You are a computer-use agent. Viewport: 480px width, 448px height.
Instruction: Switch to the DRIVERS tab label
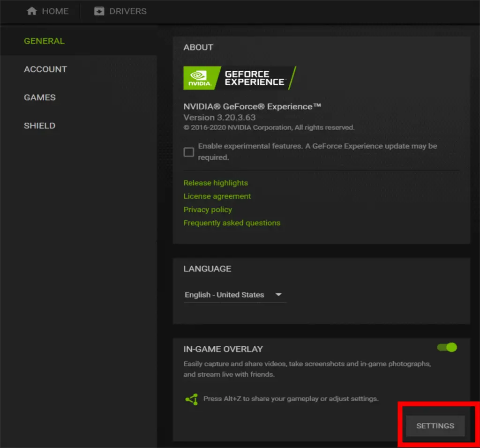pos(128,11)
